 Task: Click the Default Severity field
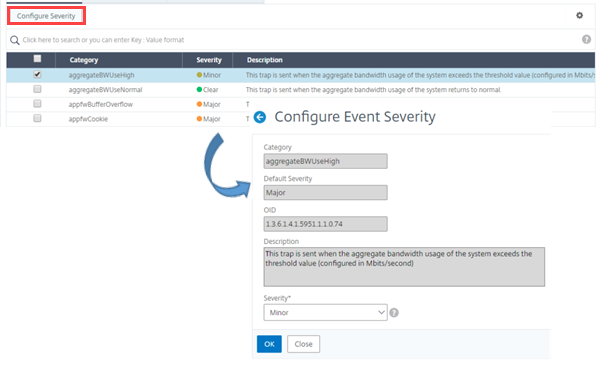click(325, 193)
